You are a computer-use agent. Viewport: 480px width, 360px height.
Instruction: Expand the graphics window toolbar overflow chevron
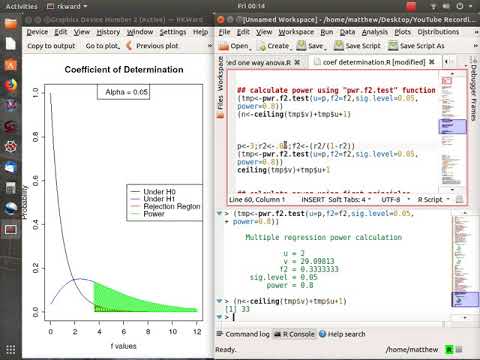210,46
